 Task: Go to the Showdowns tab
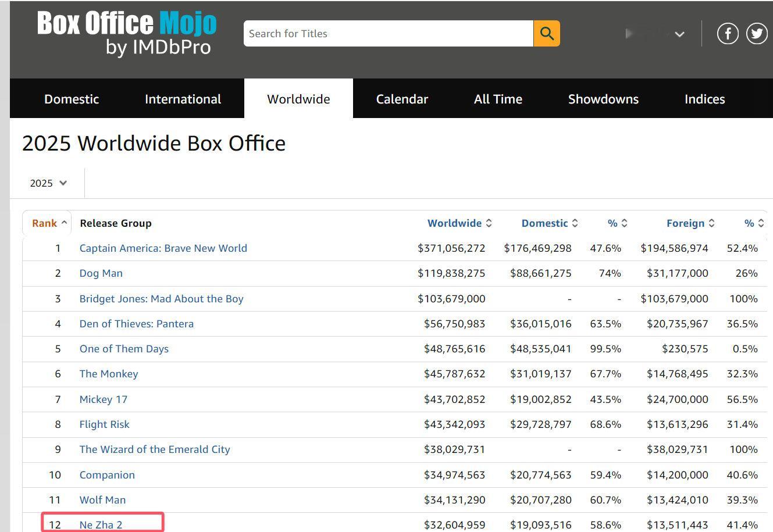(x=603, y=99)
